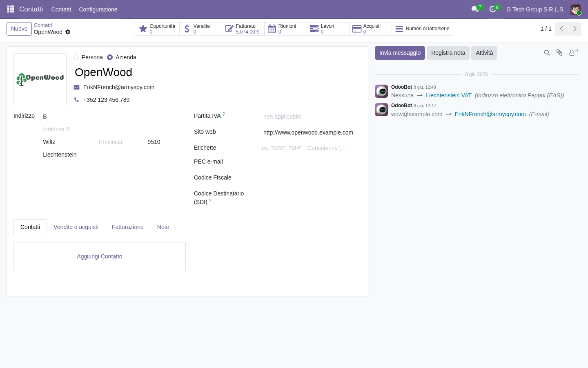Click the OpenWood company logo image
The image size is (588, 368).
coord(40,80)
